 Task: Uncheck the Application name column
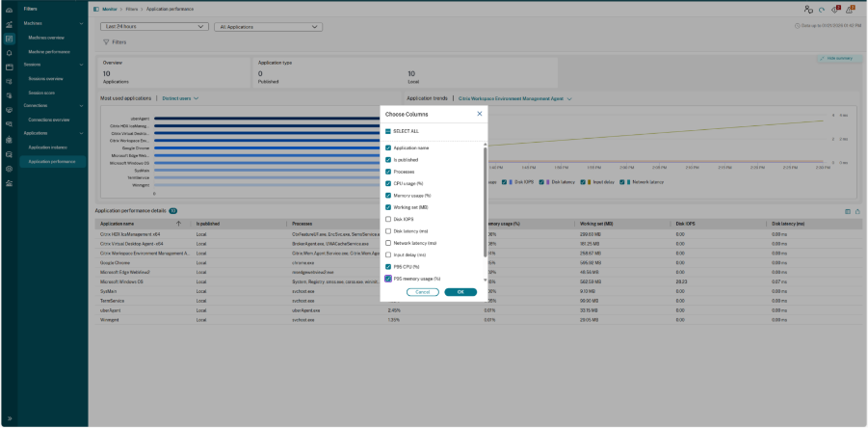[388, 147]
